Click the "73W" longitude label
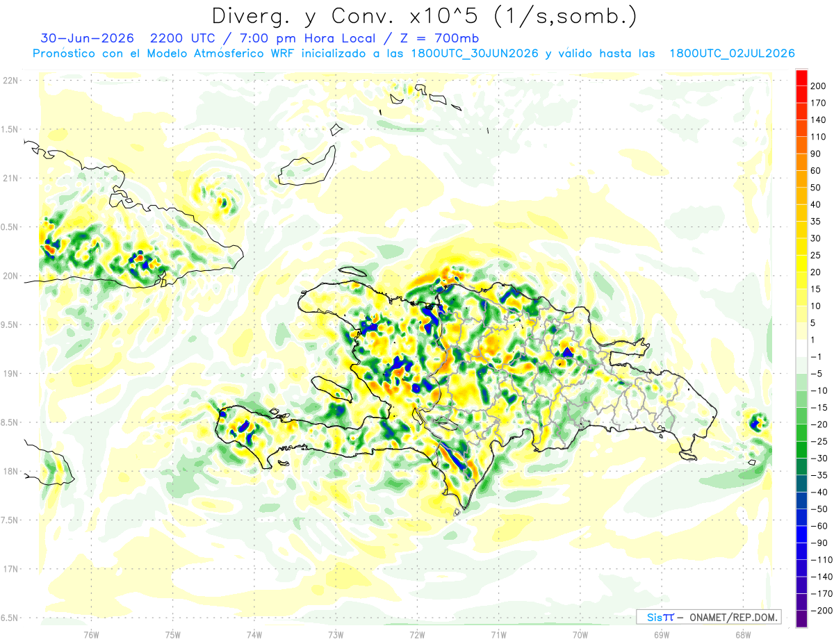 336,635
